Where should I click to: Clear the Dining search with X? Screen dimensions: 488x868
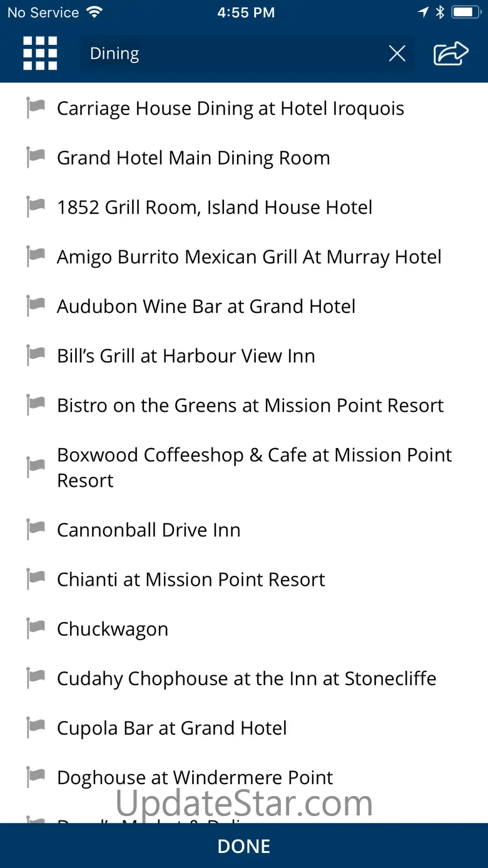pyautogui.click(x=397, y=54)
